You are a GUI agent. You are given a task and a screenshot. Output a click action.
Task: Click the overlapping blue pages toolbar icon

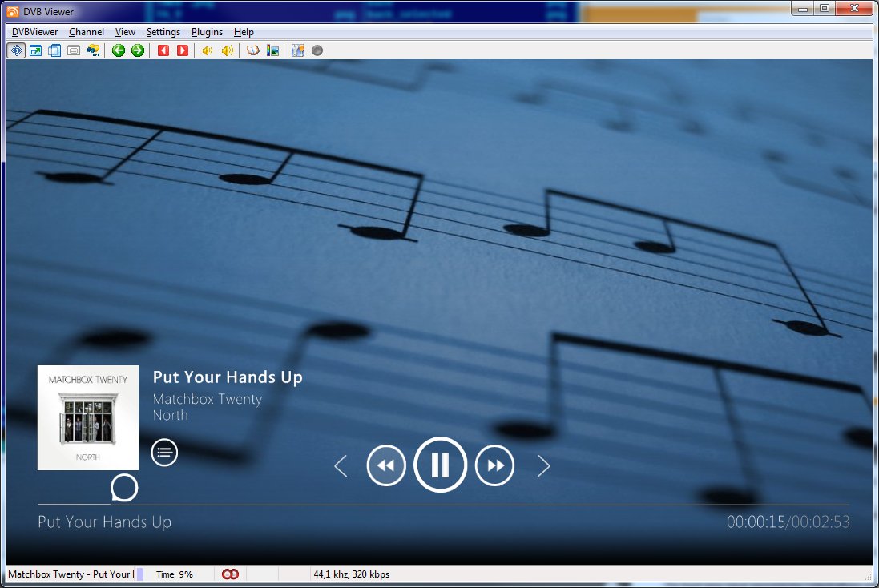[54, 51]
